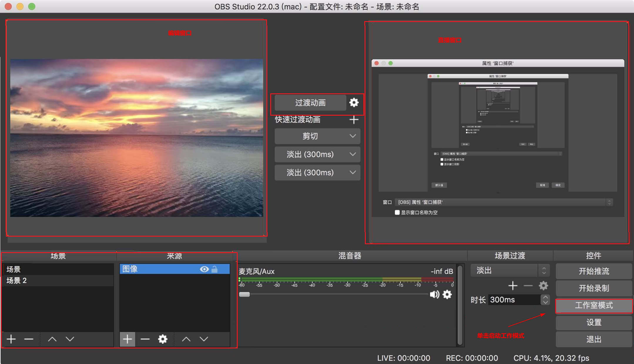
Task: Expand first 淡出 (300ms) dropdown arrow
Action: click(353, 154)
